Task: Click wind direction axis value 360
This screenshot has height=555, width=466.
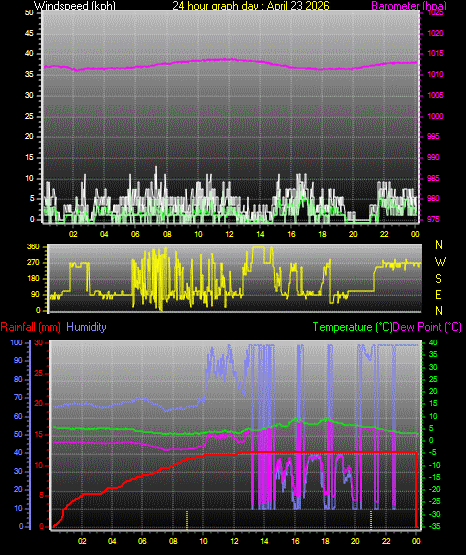Action: [x=33, y=247]
